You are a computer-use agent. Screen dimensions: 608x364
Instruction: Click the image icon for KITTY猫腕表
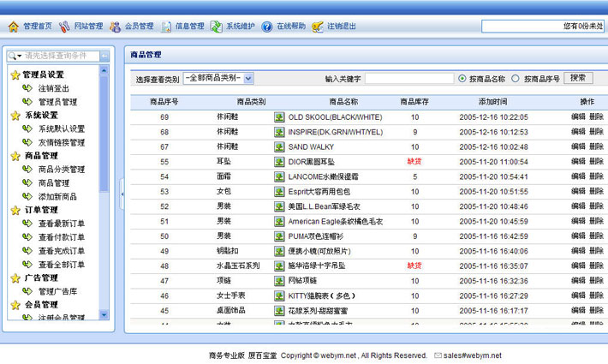tap(279, 295)
